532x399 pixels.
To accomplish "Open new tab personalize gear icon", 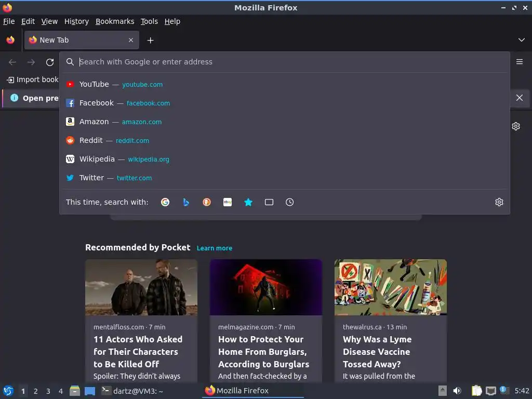I will (516, 126).
